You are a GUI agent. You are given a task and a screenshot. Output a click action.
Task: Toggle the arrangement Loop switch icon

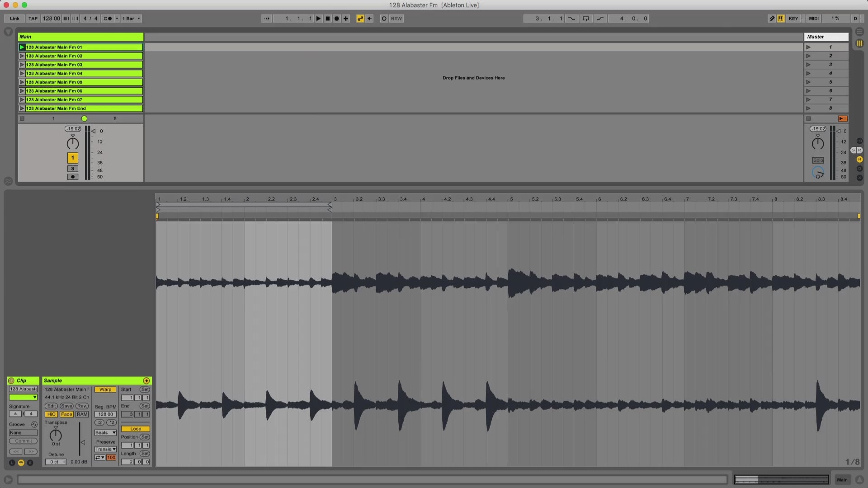coord(586,19)
